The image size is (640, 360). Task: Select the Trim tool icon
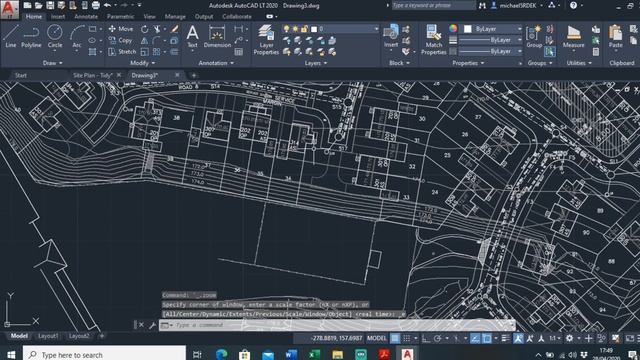(157, 29)
